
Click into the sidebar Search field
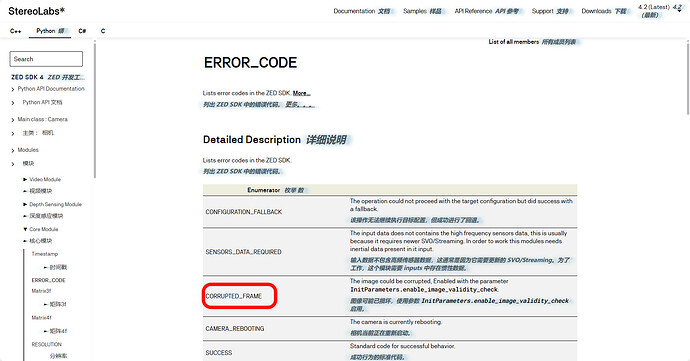click(46, 59)
